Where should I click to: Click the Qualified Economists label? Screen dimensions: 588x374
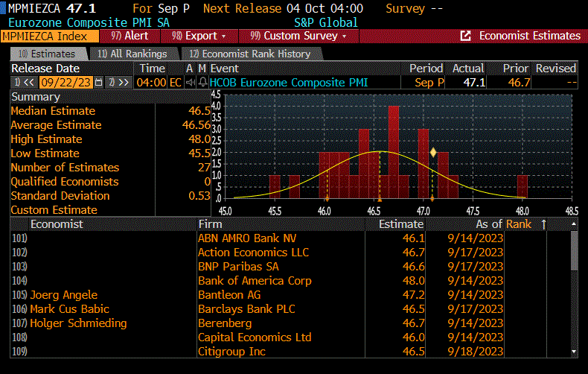click(65, 182)
